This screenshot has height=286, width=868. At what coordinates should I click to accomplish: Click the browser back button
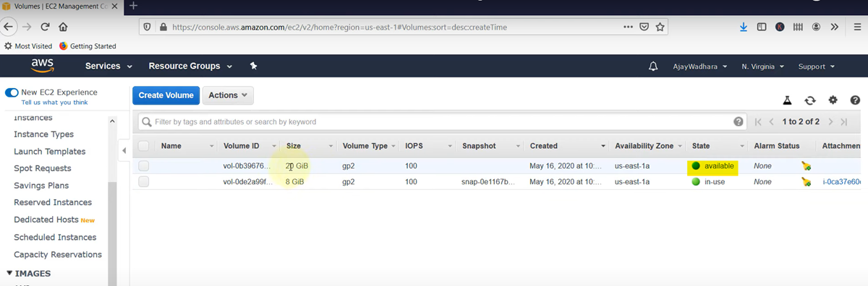[8, 27]
